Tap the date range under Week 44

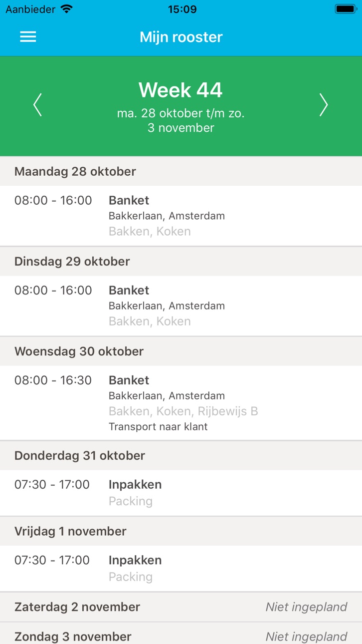[181, 120]
